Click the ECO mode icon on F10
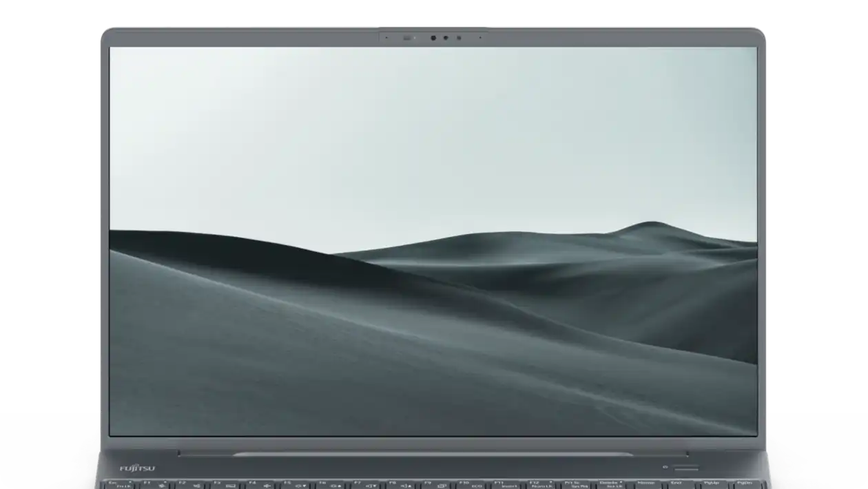Image resolution: width=868 pixels, height=489 pixels. point(479,484)
